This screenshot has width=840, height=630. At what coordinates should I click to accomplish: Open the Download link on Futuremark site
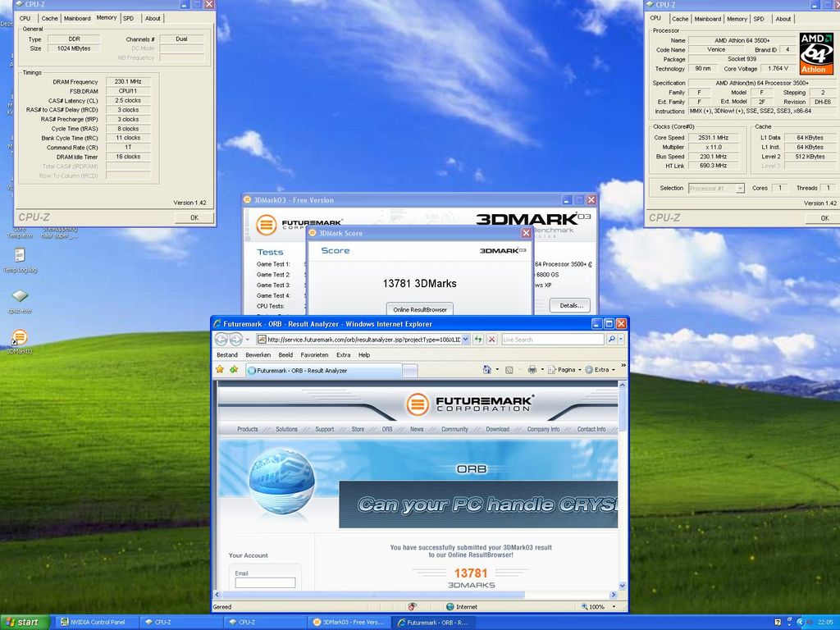[x=497, y=429]
